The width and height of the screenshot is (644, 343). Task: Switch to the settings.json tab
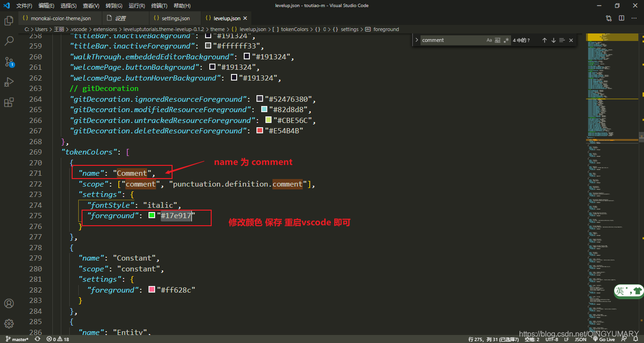(175, 18)
